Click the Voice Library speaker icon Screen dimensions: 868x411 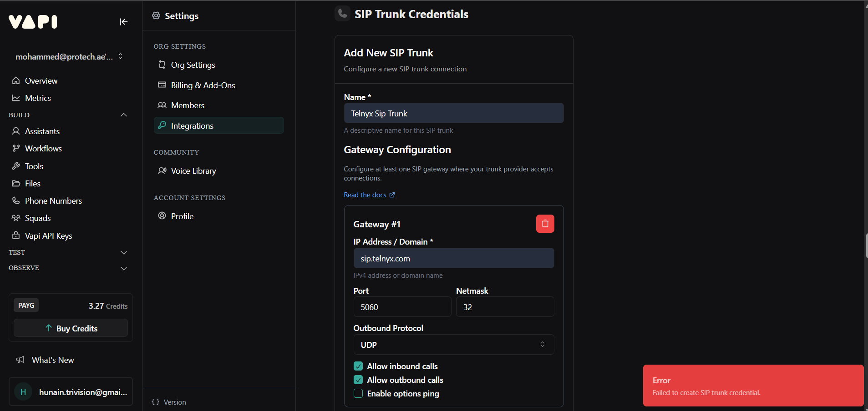162,170
